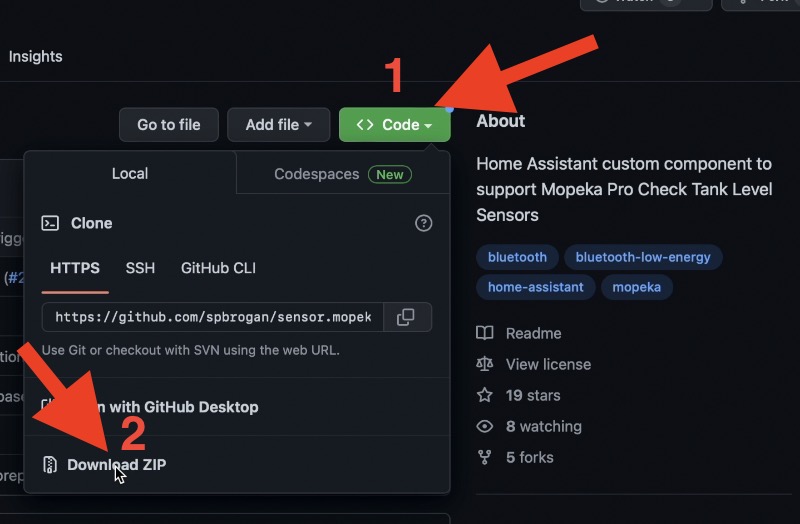Select the Local tab
This screenshot has width=800, height=524.
(x=130, y=173)
